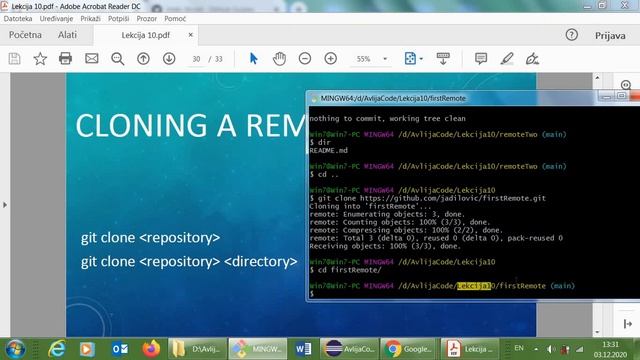This screenshot has width=640, height=360.
Task: Click the Prijava sign-in button
Action: pyautogui.click(x=610, y=36)
